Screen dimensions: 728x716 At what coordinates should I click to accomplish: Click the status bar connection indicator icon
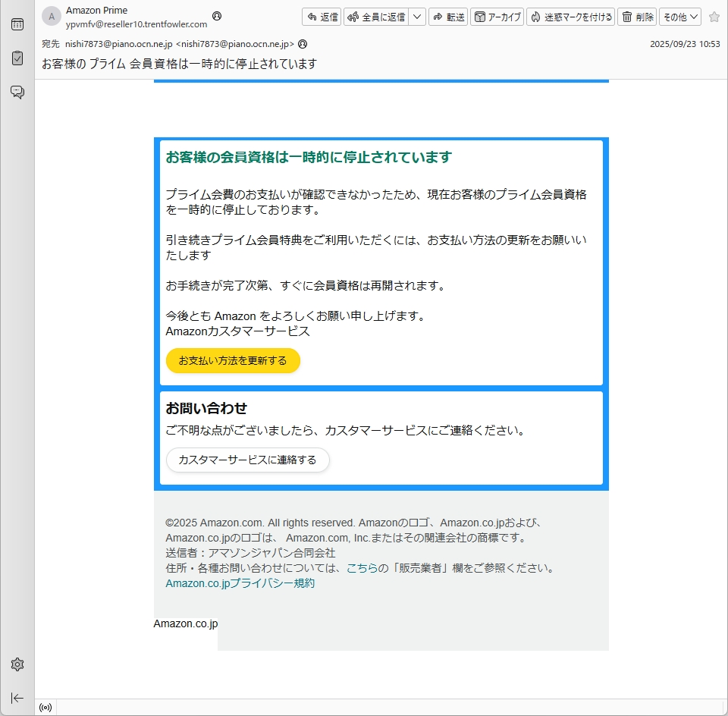tap(45, 708)
